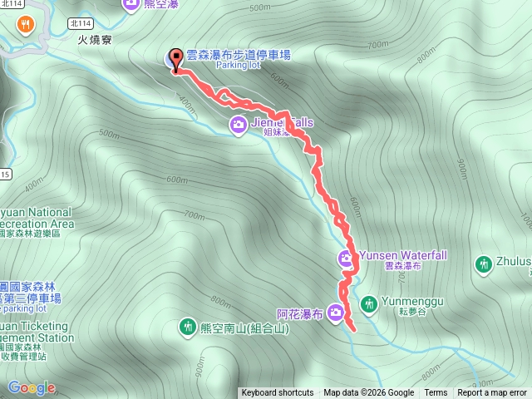Select the 雲森瀑布步道停車場 parking lot label
The height and width of the screenshot is (399, 532).
(239, 59)
